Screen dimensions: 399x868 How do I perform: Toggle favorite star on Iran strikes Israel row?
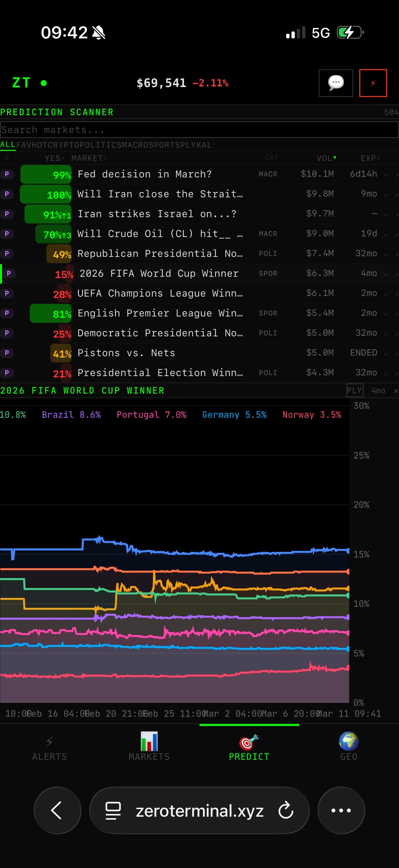click(x=386, y=215)
